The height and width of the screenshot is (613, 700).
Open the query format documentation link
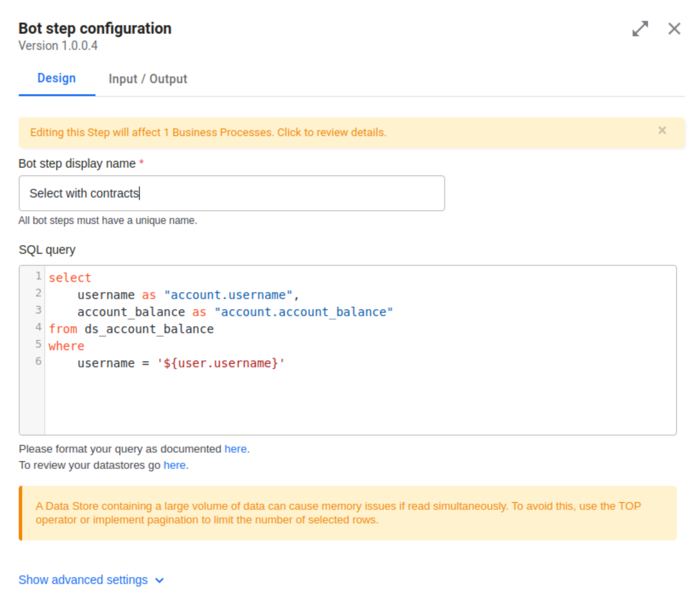click(235, 449)
